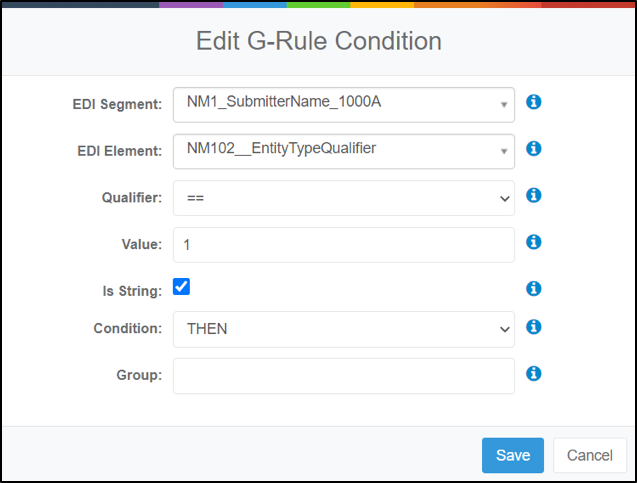Show help info for Value field
Image resolution: width=637 pixels, height=483 pixels.
point(533,242)
